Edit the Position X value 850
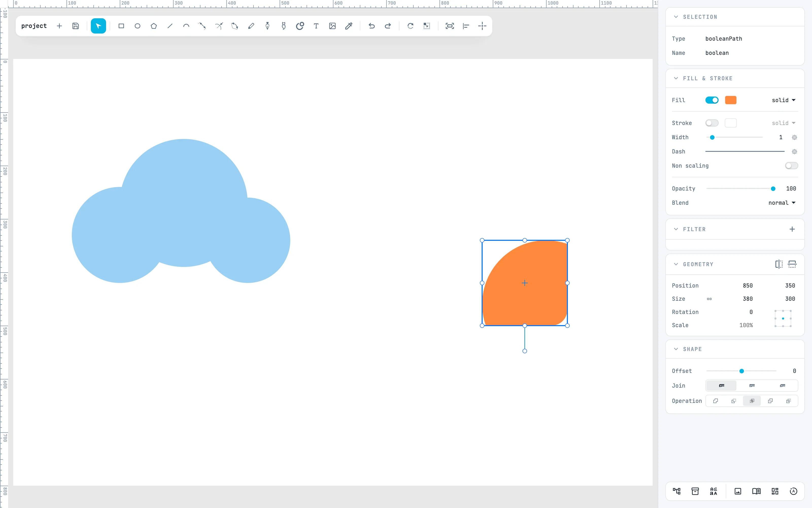 (x=748, y=285)
